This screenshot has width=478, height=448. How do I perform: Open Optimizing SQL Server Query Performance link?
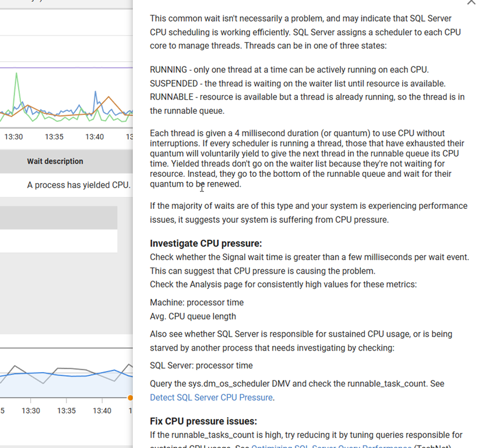tap(331, 446)
